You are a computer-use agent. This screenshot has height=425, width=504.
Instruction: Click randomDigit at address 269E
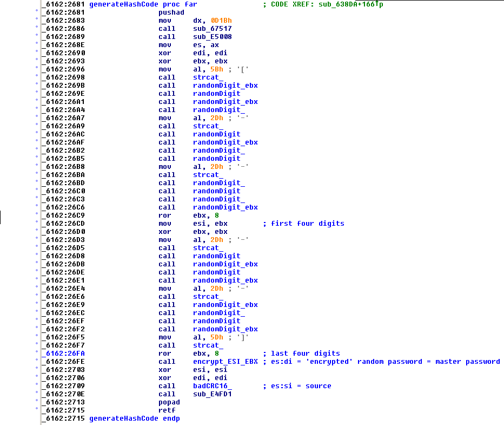click(217, 94)
